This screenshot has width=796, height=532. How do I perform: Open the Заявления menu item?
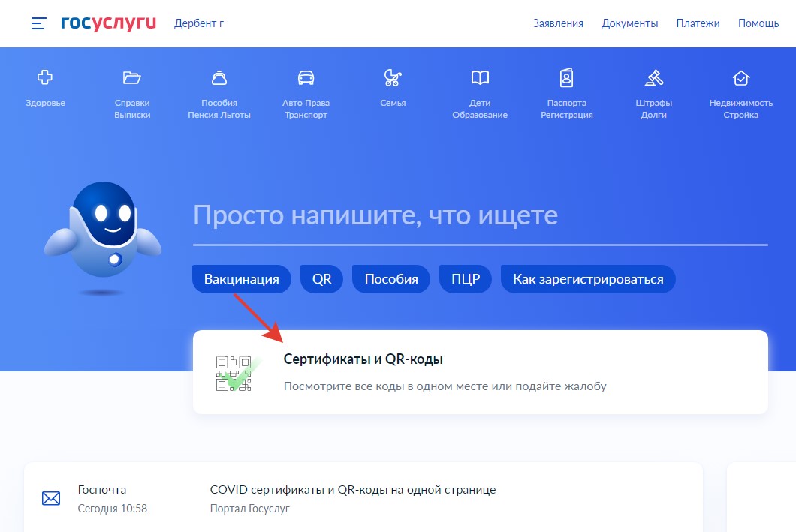pyautogui.click(x=558, y=23)
